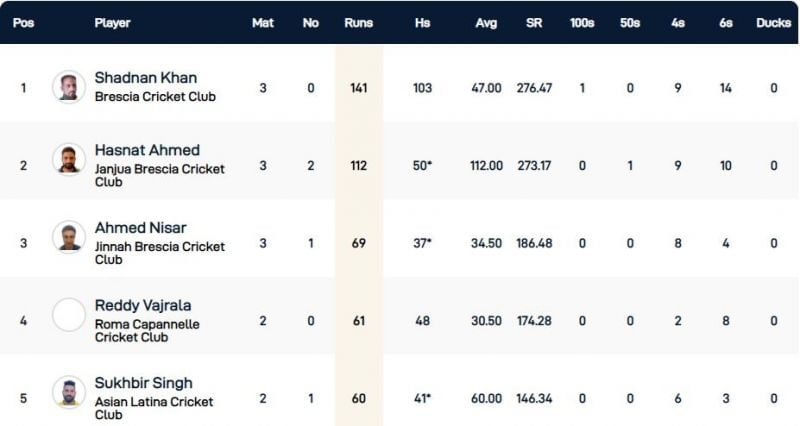
Task: Click Asian Latina Cricket Club team name
Action: pos(154,408)
